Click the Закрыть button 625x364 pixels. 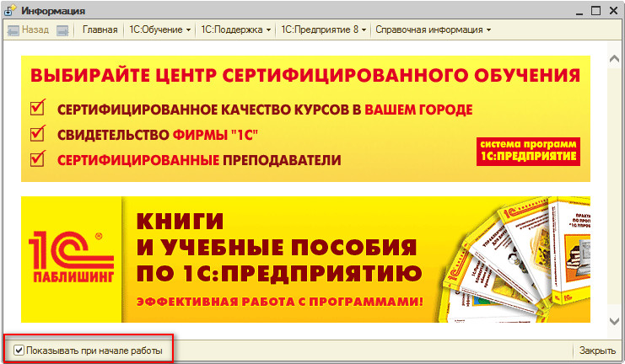tap(597, 351)
